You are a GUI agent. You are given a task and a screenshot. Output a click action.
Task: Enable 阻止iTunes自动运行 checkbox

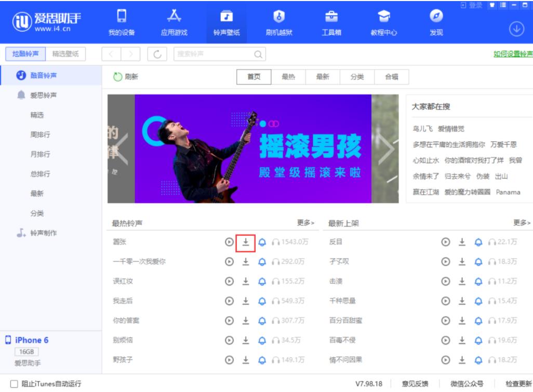coord(14,384)
